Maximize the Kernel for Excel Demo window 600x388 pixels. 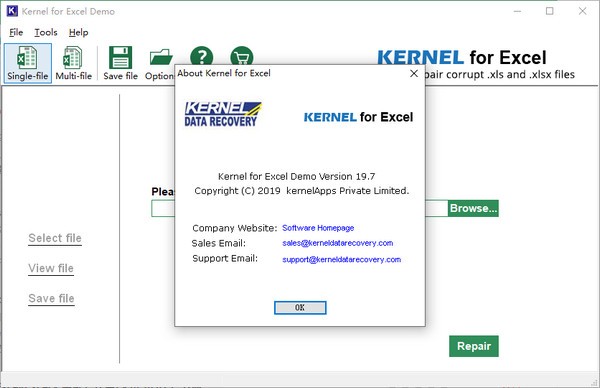point(549,11)
